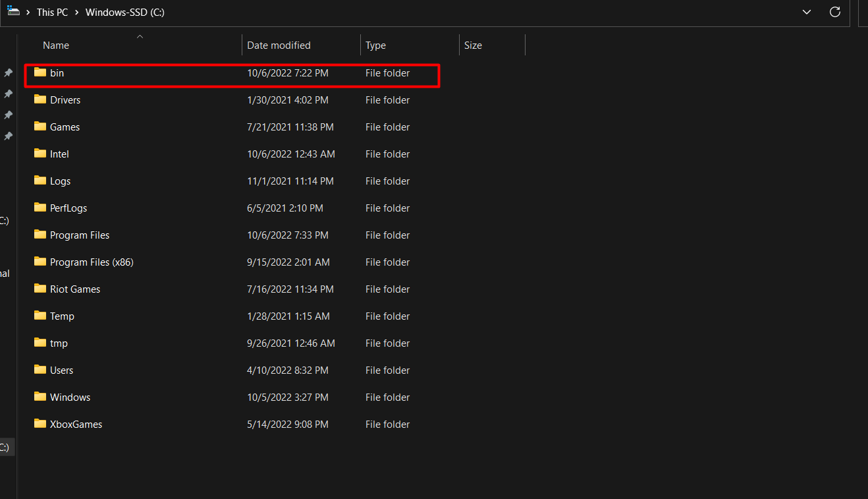Sort files by Name column
Image resolution: width=868 pixels, height=499 pixels.
[x=56, y=45]
